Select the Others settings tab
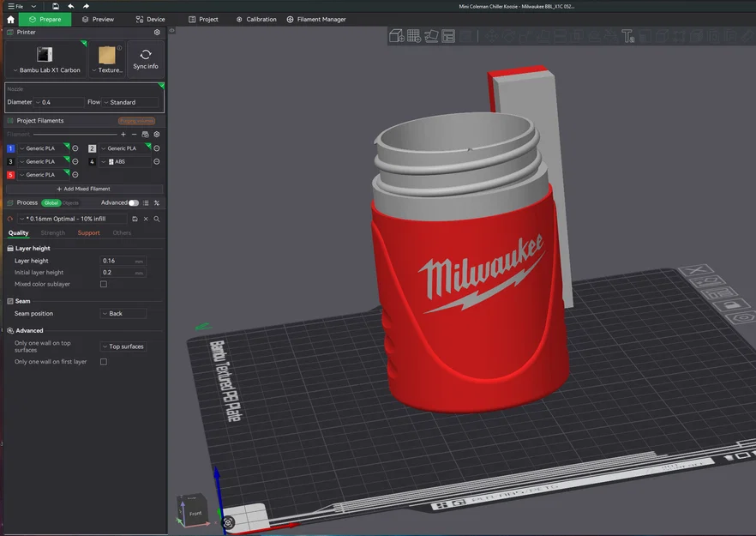The image size is (756, 536). point(122,233)
